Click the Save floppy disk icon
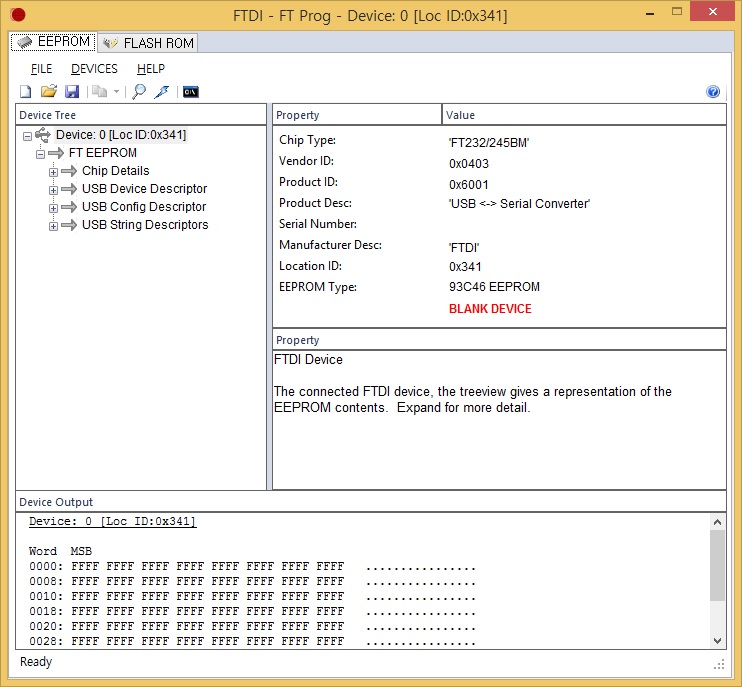742x687 pixels. 71,92
